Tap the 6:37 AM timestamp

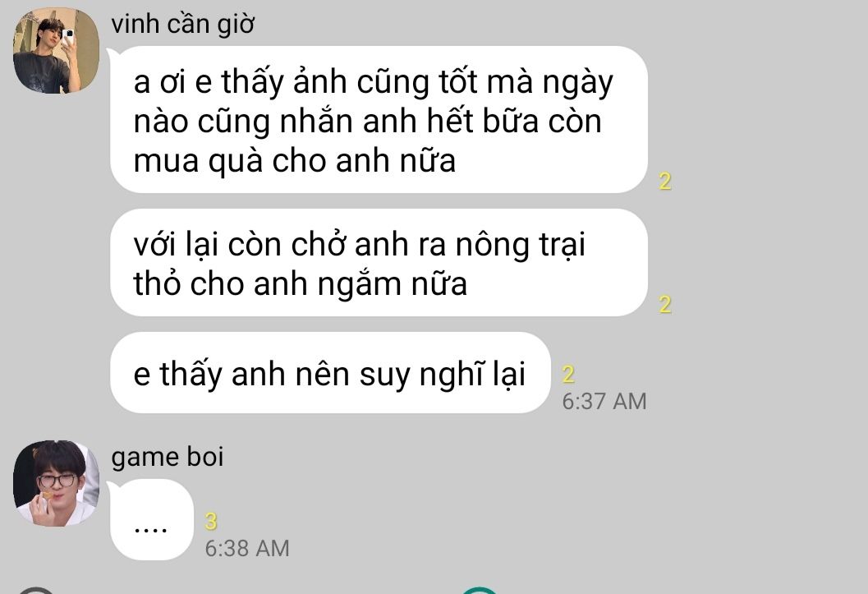[604, 402]
